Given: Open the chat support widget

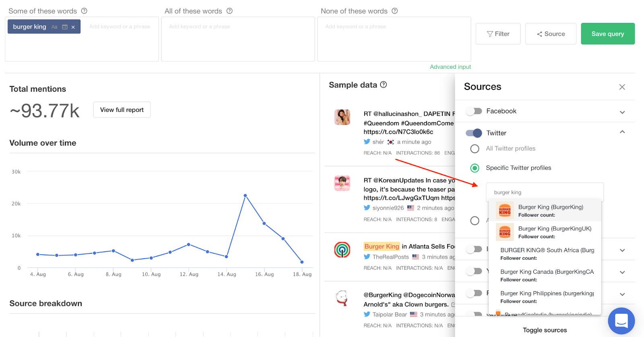Looking at the screenshot, I should (x=621, y=321).
